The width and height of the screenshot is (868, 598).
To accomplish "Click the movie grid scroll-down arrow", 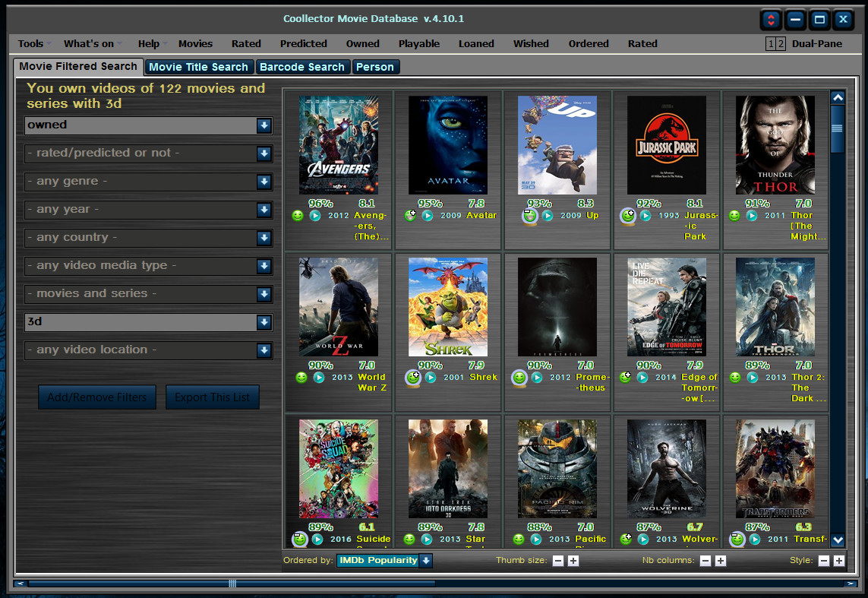I will pos(838,539).
